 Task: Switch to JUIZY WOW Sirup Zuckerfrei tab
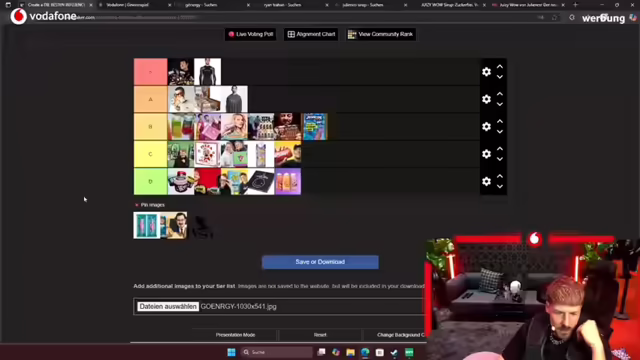(449, 5)
